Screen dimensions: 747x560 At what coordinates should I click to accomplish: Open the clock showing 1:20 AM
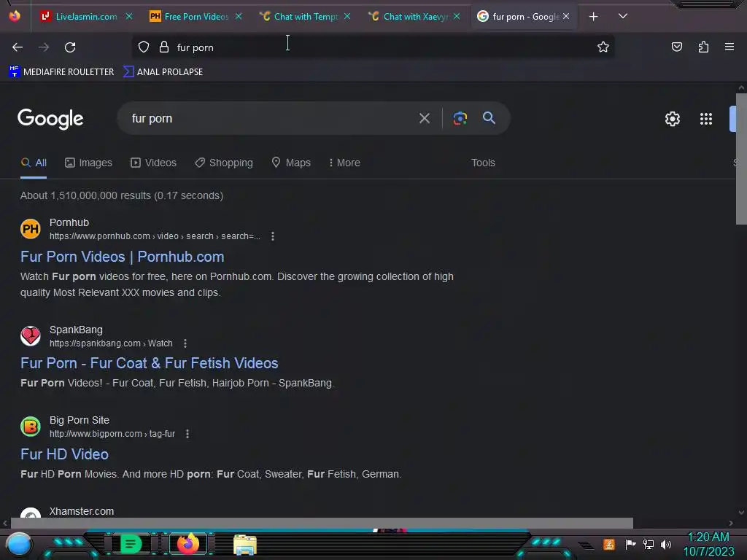[709, 544]
